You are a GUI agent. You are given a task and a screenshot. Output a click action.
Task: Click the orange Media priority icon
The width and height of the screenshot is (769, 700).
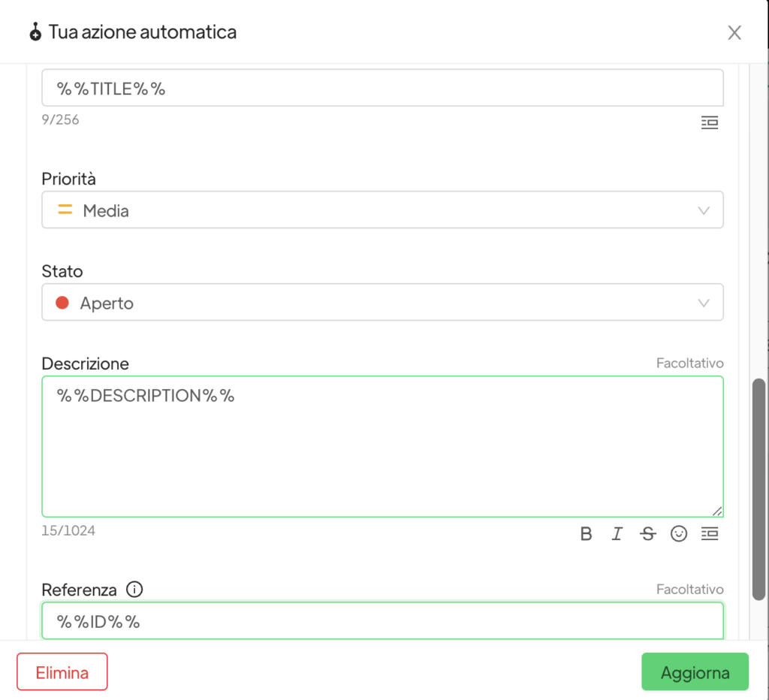point(65,210)
